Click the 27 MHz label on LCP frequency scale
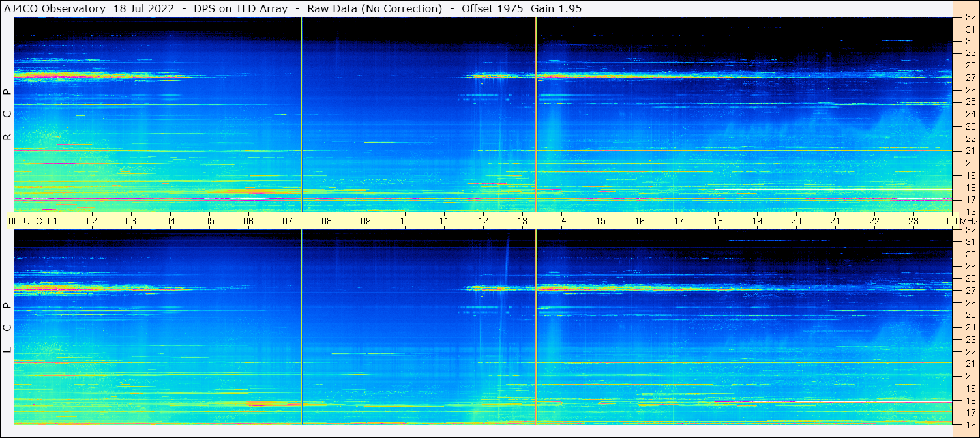The image size is (980, 438). [970, 291]
